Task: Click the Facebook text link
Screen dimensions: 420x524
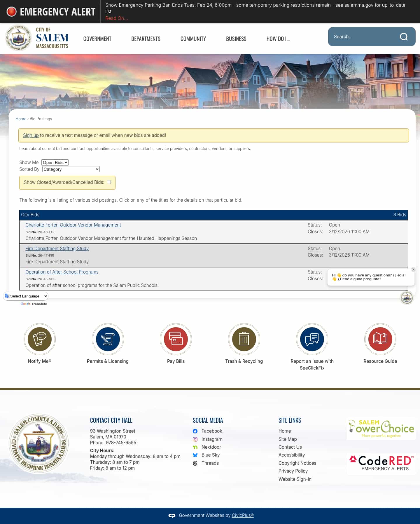Action: (212, 431)
